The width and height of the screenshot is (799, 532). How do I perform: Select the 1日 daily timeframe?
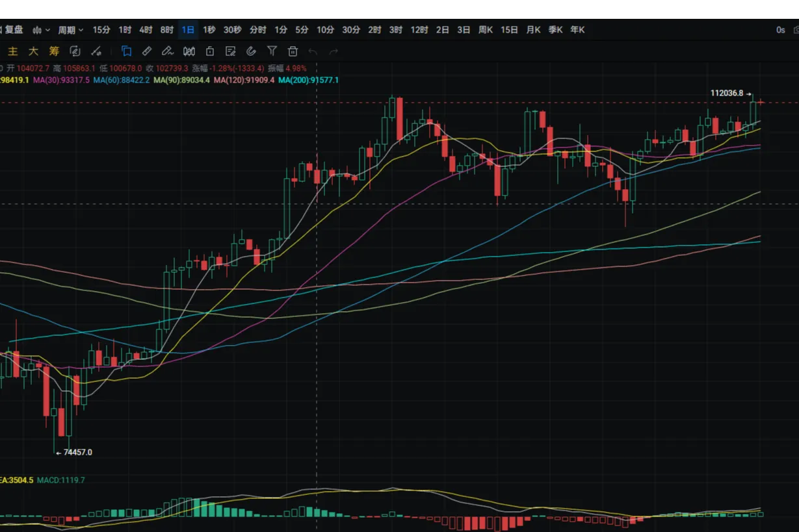pos(188,30)
